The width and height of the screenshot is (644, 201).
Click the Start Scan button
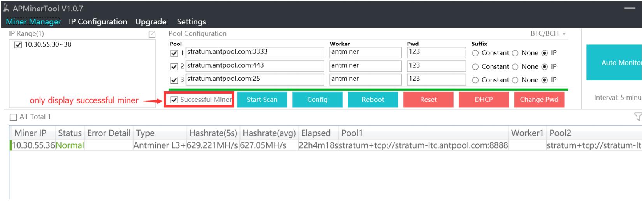(262, 100)
